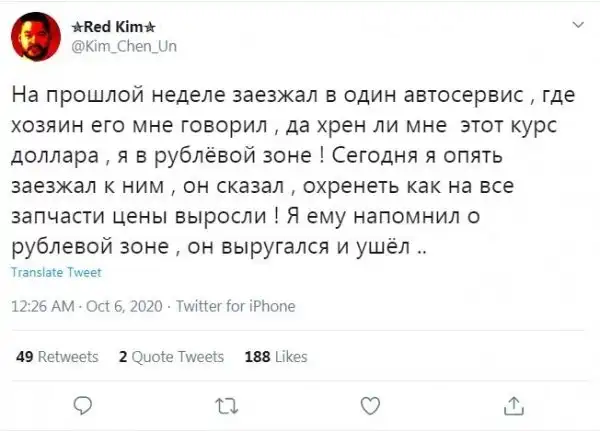
Task: Like the tweet with the heart icon
Action: [x=369, y=404]
